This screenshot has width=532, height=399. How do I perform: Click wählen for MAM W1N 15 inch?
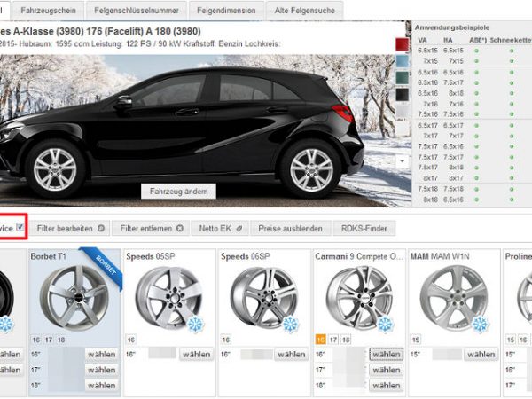(x=481, y=354)
